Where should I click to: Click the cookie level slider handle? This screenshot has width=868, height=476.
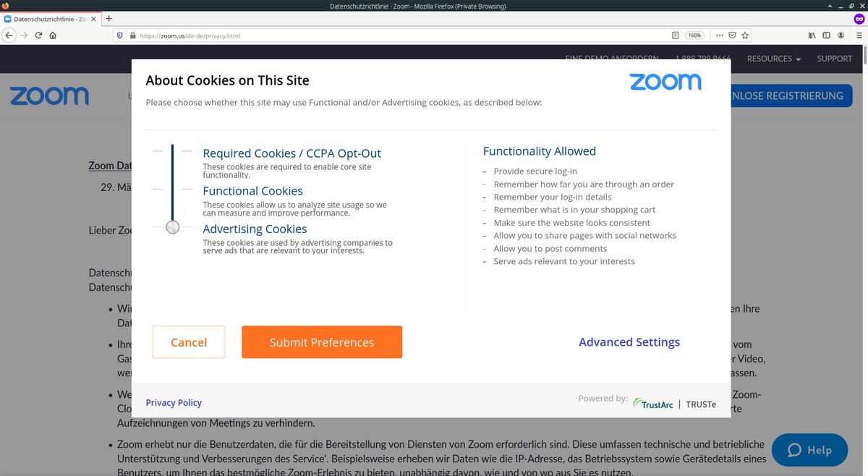coord(172,227)
